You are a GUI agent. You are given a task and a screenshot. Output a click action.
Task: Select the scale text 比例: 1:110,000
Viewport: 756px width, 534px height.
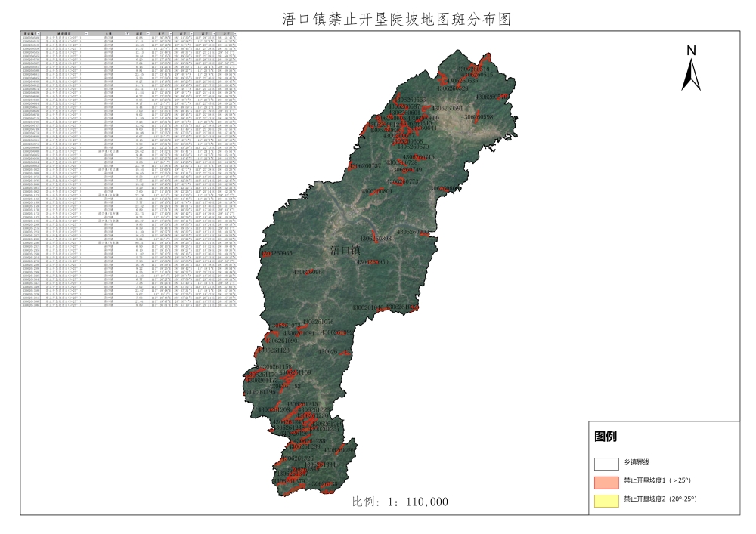pos(401,502)
